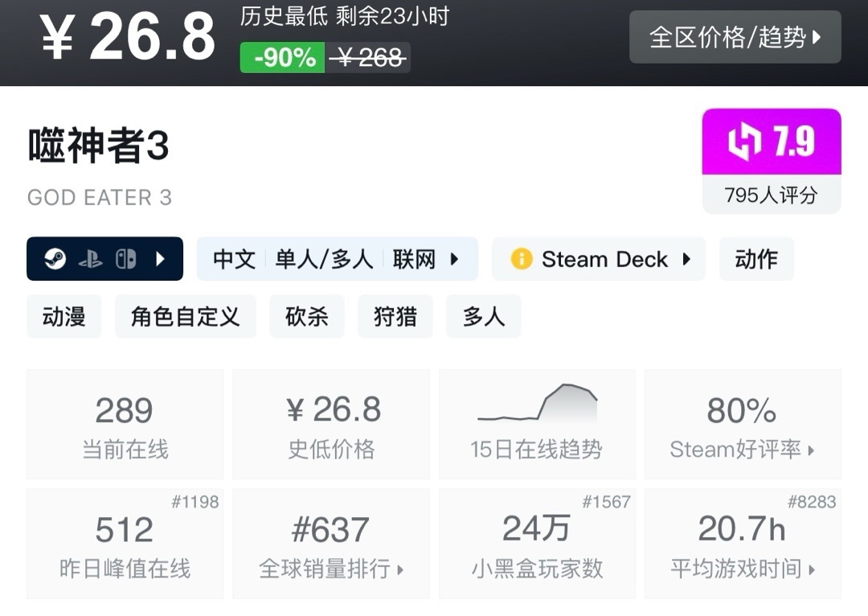The image size is (868, 616).
Task: Click the 中文 language label
Action: [x=234, y=259]
